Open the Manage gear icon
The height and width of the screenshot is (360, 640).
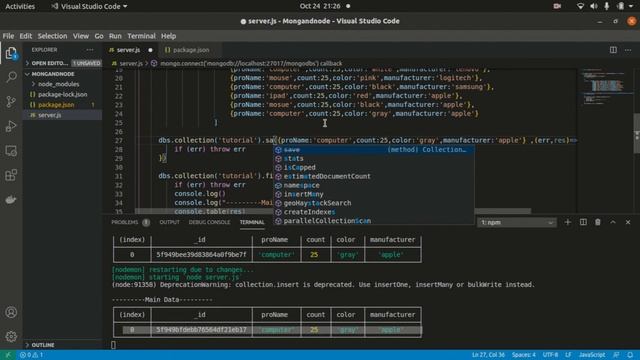[x=11, y=336]
